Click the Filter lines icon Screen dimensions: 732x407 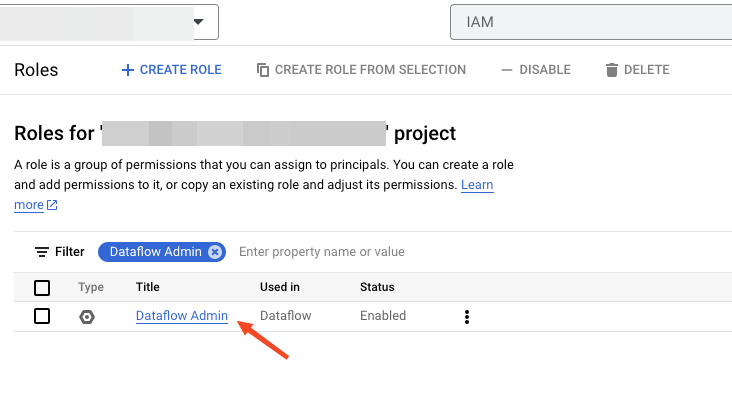pyautogui.click(x=42, y=252)
